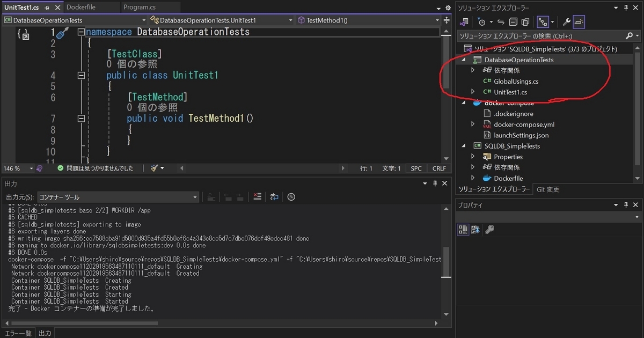The image size is (644, 338).
Task: Click the SPC indentation indicator
Action: (416, 168)
